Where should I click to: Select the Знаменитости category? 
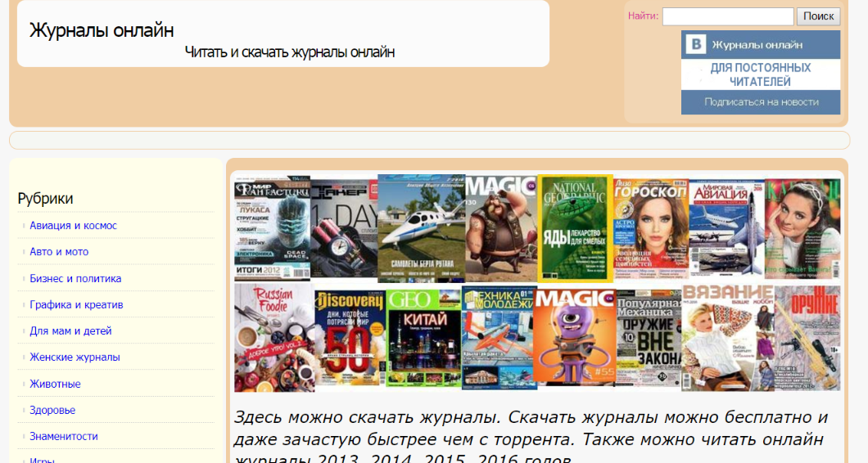coord(64,437)
